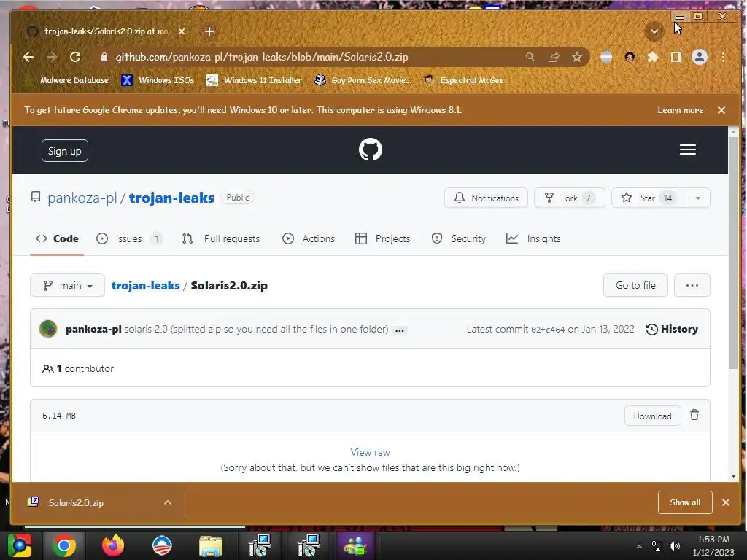747x560 pixels.
Task: Click the scrollbar down arrow
Action: (733, 475)
